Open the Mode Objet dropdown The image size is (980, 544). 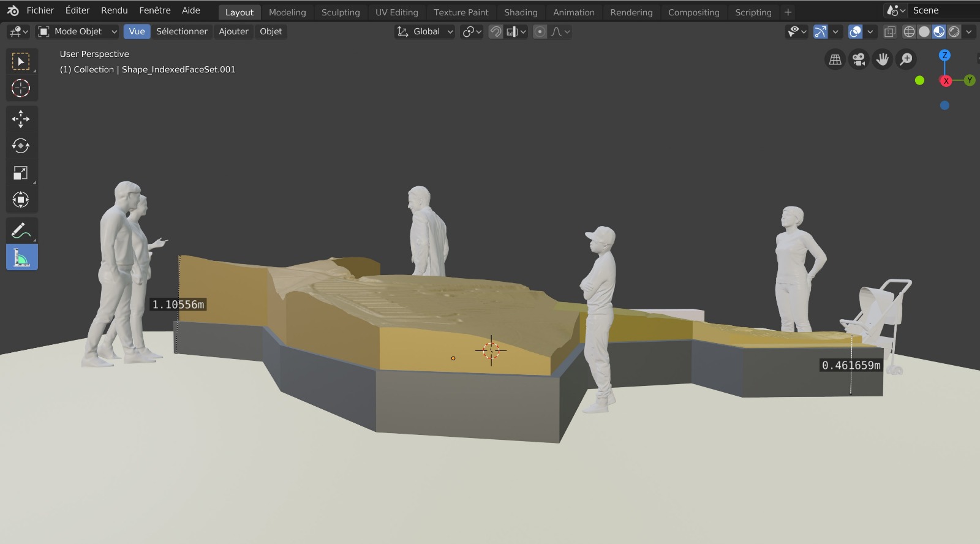point(78,32)
